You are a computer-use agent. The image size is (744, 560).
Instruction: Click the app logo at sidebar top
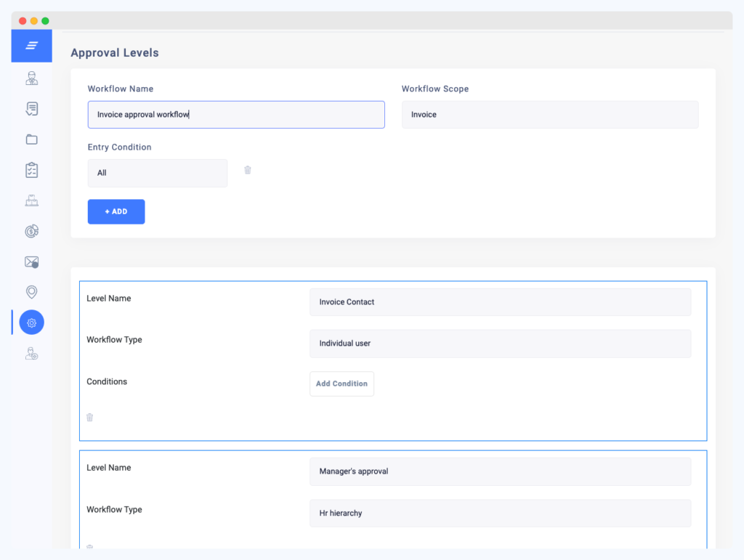[31, 46]
